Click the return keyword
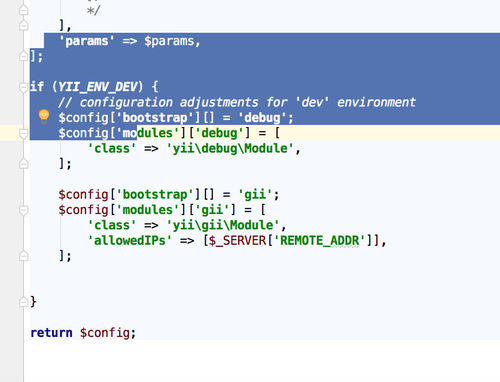The image size is (500, 382). [51, 333]
